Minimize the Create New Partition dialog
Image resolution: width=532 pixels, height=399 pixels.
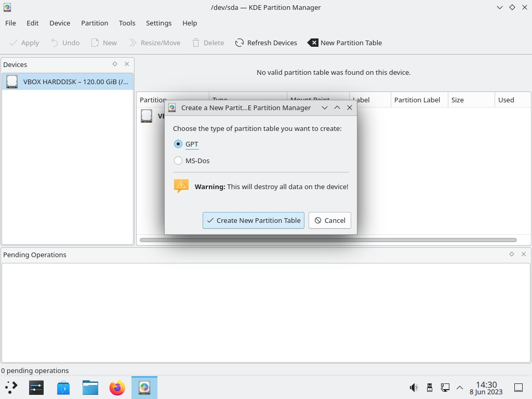(325, 108)
